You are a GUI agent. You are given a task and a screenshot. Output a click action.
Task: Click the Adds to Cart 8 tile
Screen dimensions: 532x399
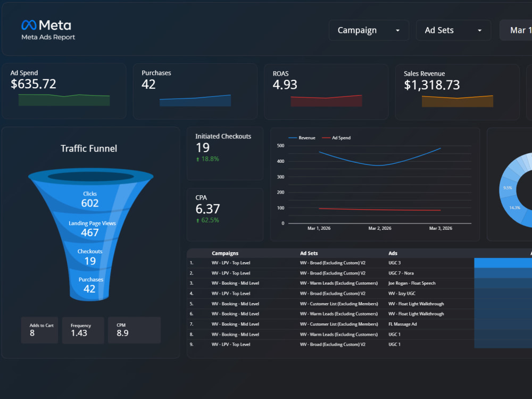coord(39,330)
